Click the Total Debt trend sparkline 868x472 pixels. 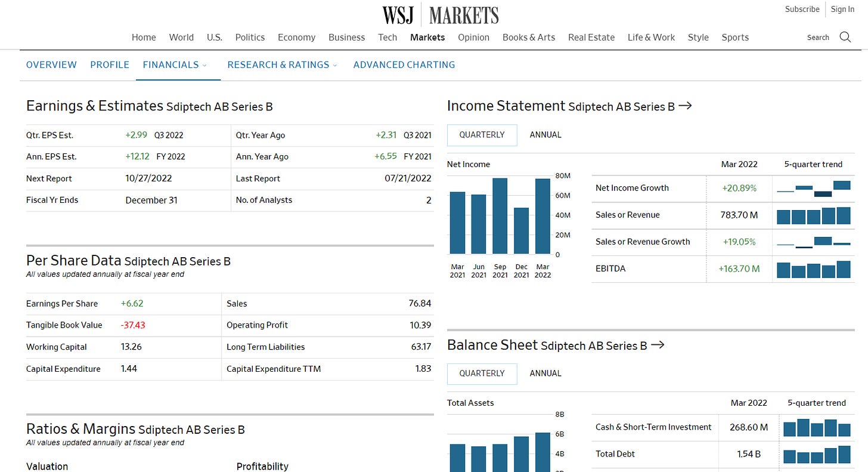817,454
